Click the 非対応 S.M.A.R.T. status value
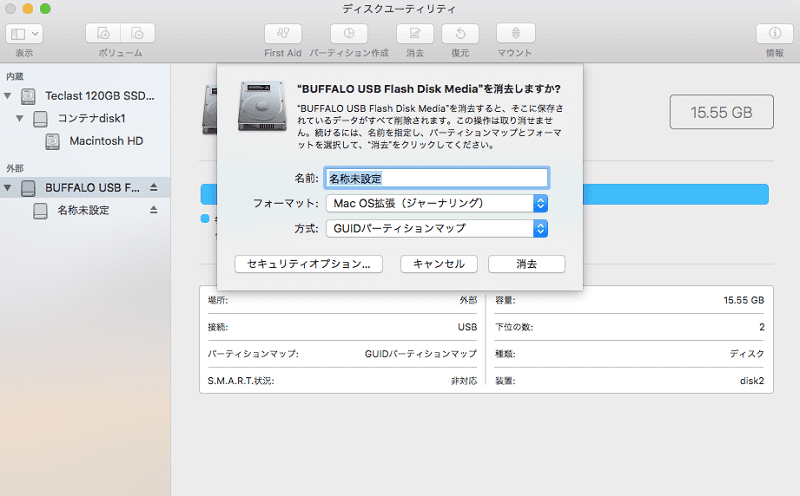Image resolution: width=800 pixels, height=496 pixels. (x=464, y=381)
